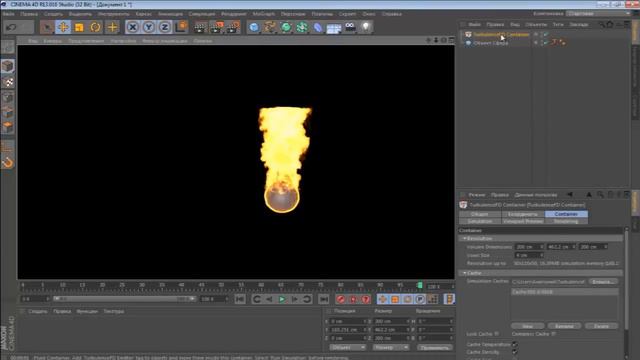Toggle Cache Temperature checkbox
The height and width of the screenshot is (360, 640).
click(515, 344)
